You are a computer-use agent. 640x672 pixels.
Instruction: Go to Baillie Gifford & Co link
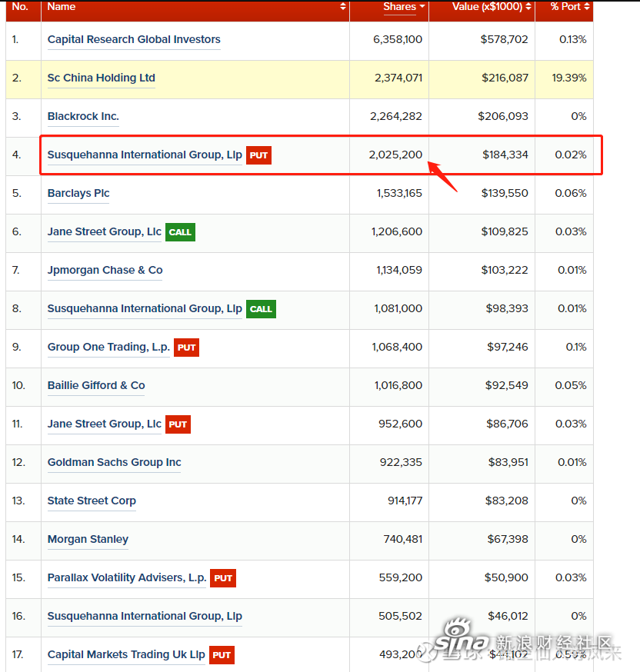tap(96, 385)
